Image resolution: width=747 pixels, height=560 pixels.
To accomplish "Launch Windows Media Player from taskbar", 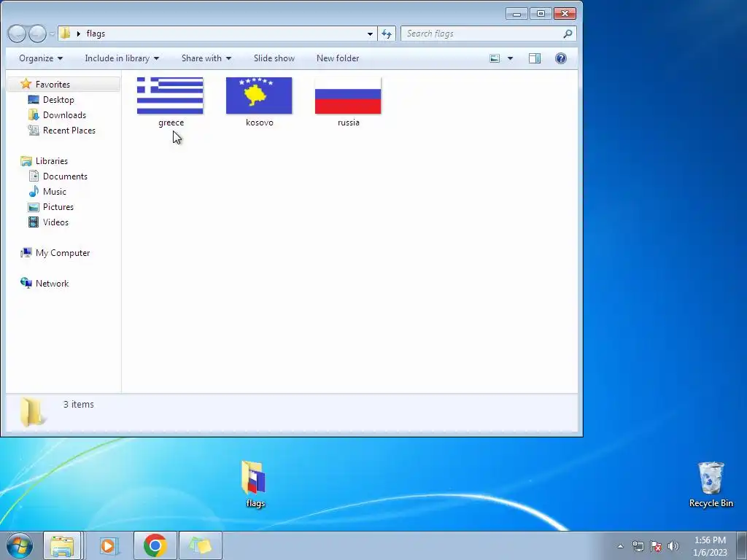I will coord(109,545).
